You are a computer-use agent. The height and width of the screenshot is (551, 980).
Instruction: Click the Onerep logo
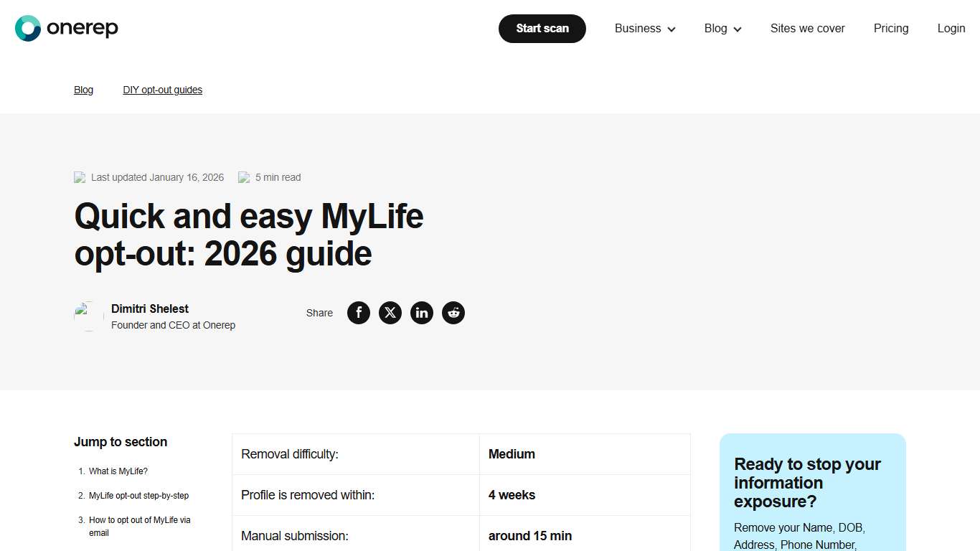66,28
